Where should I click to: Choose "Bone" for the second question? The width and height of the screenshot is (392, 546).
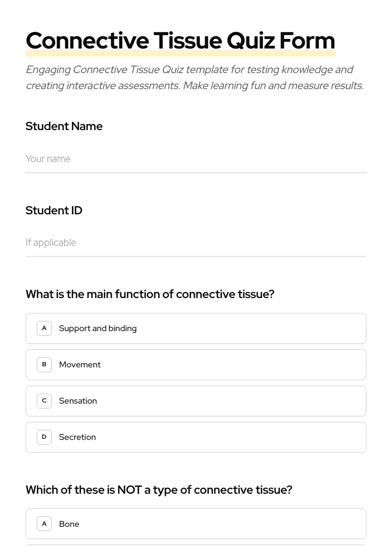pos(196,523)
